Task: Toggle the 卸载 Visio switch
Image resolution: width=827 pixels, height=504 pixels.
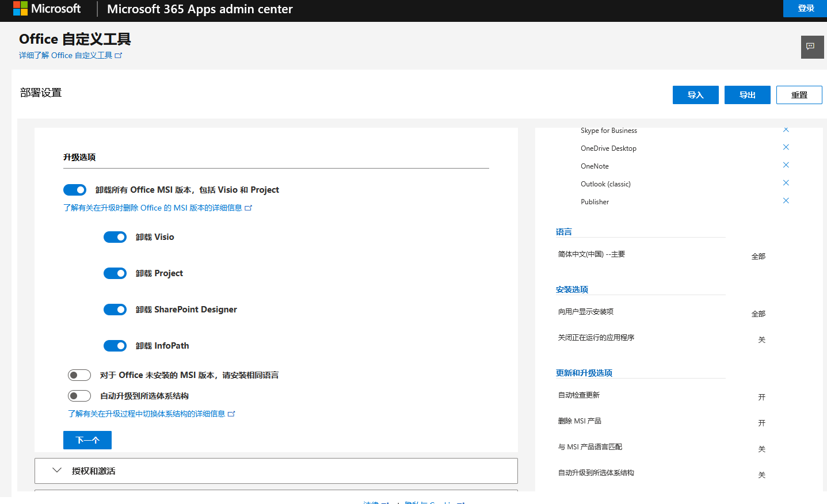Action: tap(115, 237)
